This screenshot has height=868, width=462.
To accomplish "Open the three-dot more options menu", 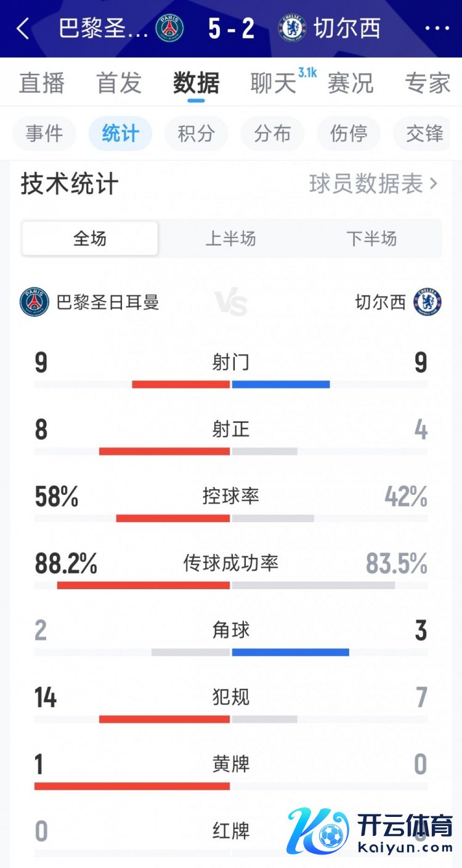I will 437,28.
